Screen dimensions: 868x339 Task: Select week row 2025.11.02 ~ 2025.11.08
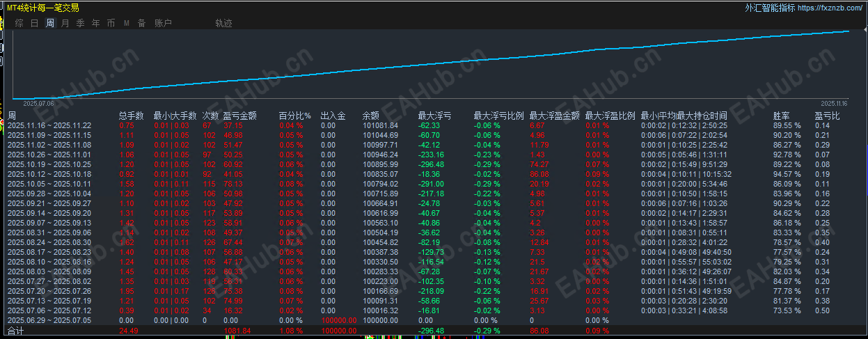pyautogui.click(x=49, y=145)
